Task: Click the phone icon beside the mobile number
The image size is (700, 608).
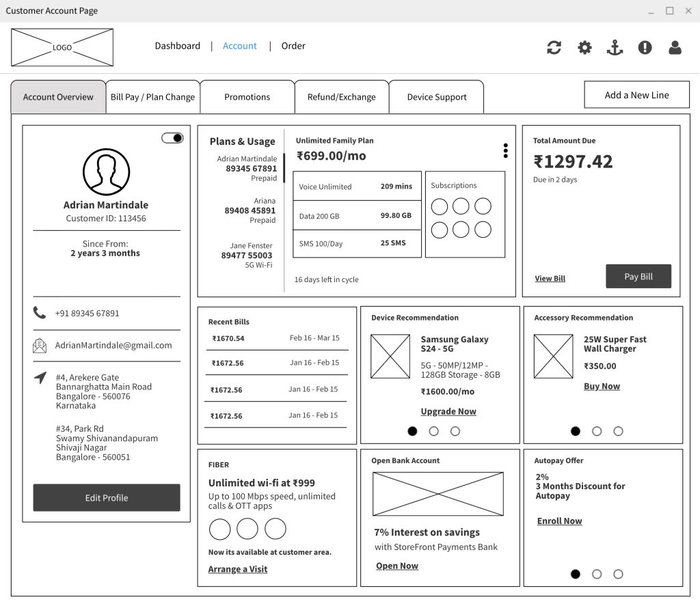Action: tap(39, 312)
